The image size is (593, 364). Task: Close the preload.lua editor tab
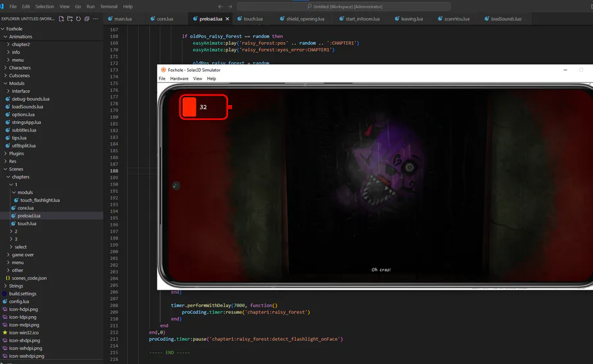(227, 19)
